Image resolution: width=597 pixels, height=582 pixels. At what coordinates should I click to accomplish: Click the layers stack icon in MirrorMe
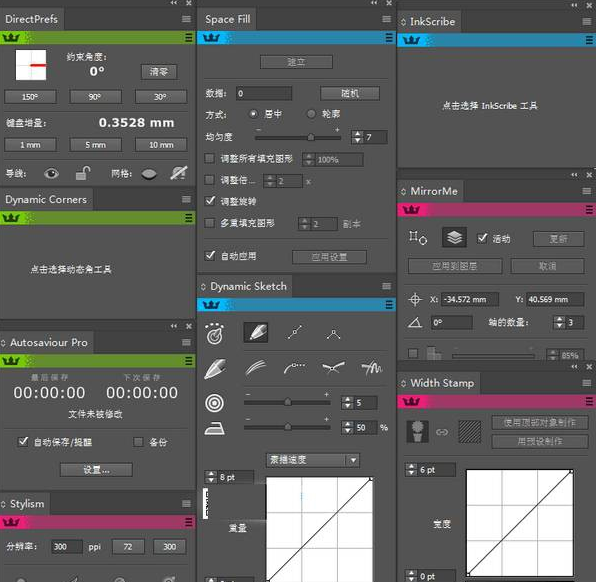(x=454, y=238)
